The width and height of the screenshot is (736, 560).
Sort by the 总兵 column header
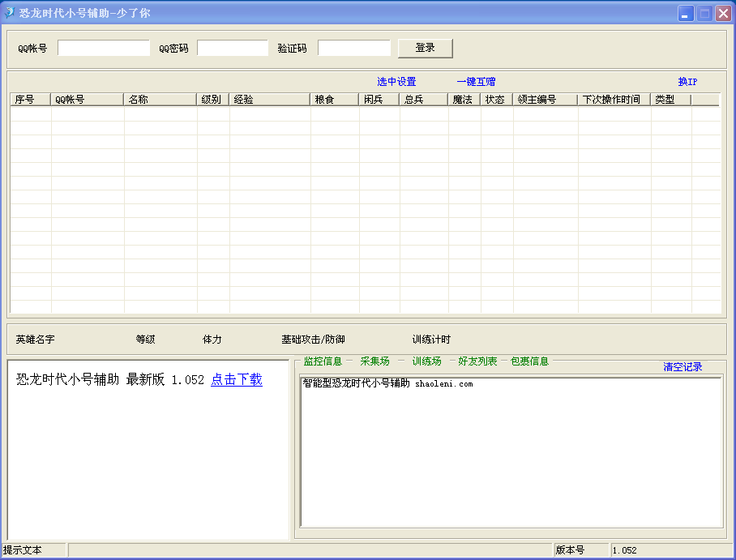point(424,100)
